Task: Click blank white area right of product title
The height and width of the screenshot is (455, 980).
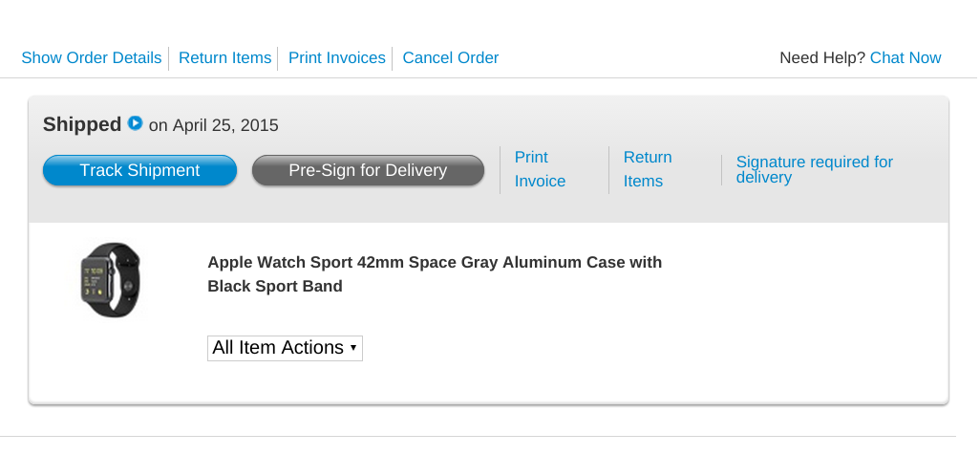Action: pos(806,275)
